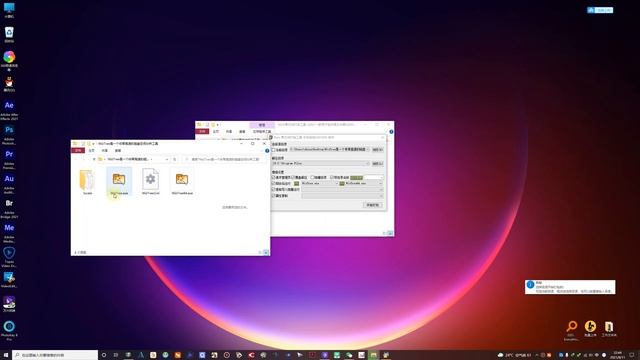Toggle the checkbox directly above the bottom-most one
The height and width of the screenshot is (360, 640).
tap(273, 189)
